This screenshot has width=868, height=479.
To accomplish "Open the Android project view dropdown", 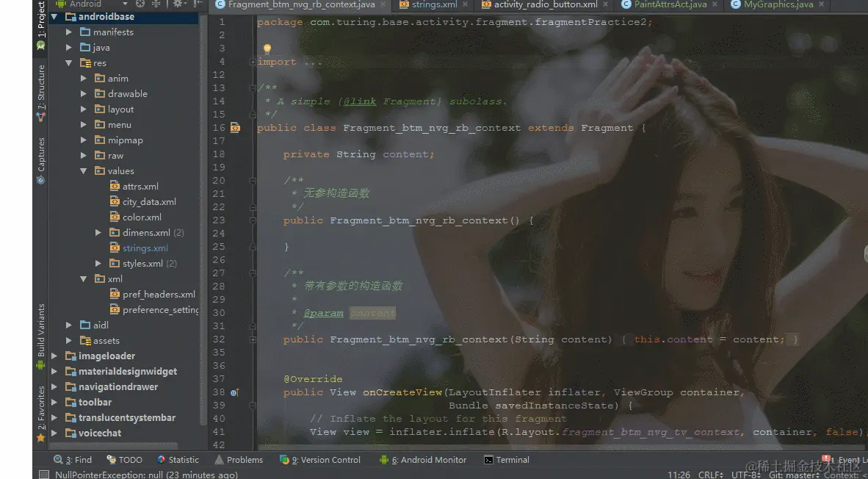I will 91,4.
